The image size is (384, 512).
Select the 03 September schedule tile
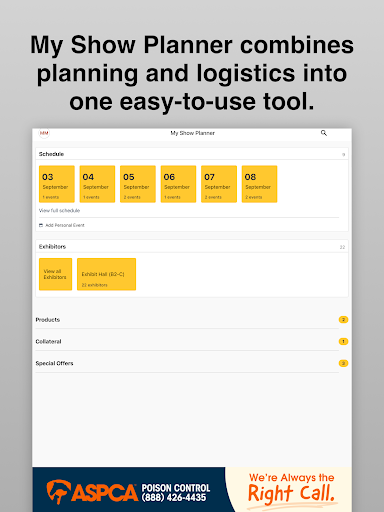[x=57, y=184]
